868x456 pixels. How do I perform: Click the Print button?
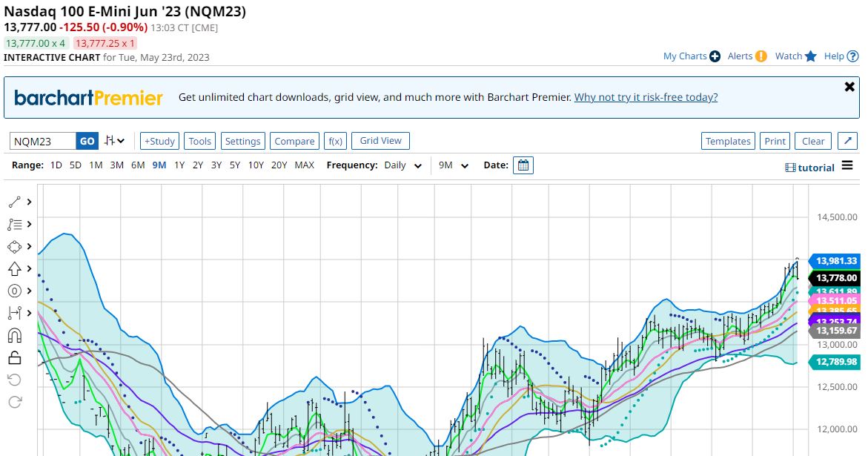pos(775,141)
